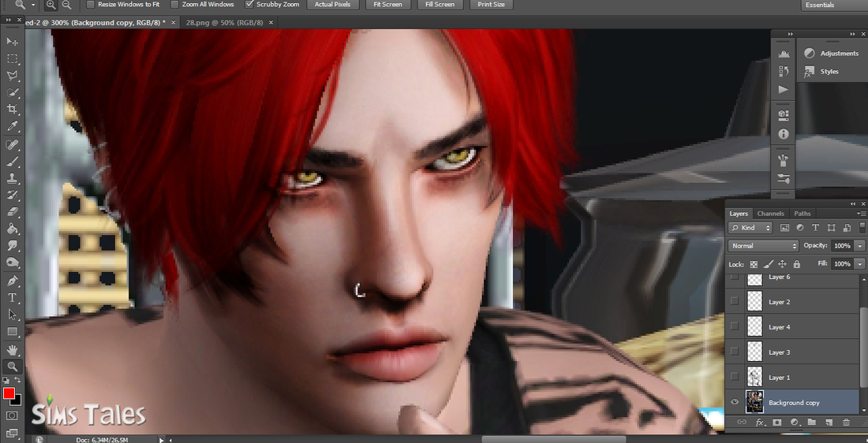Show Layer 2 visibility box

click(735, 301)
